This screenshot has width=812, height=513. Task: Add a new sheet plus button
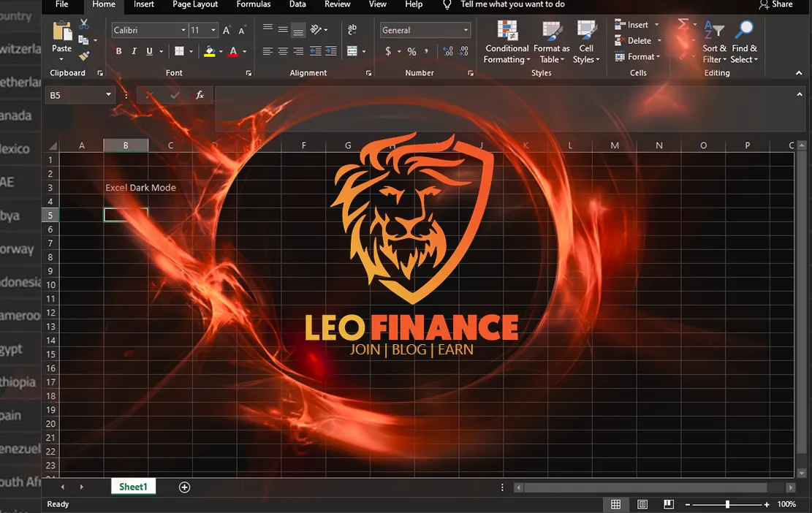coord(184,487)
